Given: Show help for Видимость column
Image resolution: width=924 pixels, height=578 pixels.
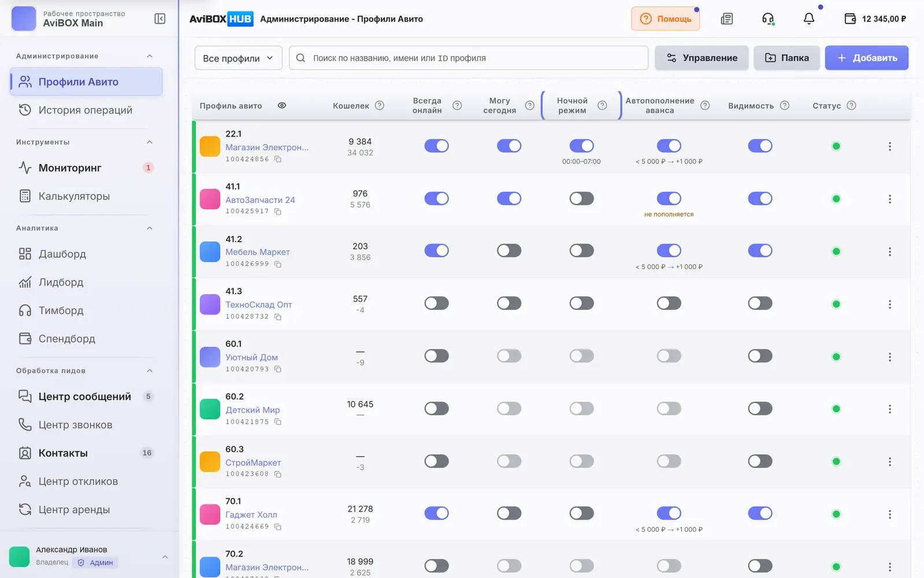Looking at the screenshot, I should point(785,105).
